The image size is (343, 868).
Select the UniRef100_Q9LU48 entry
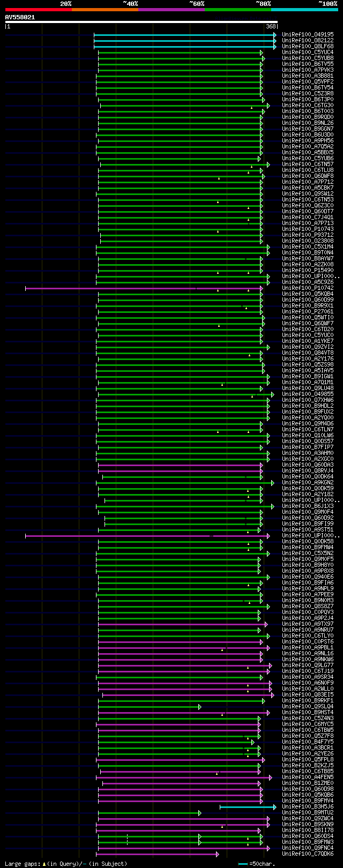click(x=308, y=388)
